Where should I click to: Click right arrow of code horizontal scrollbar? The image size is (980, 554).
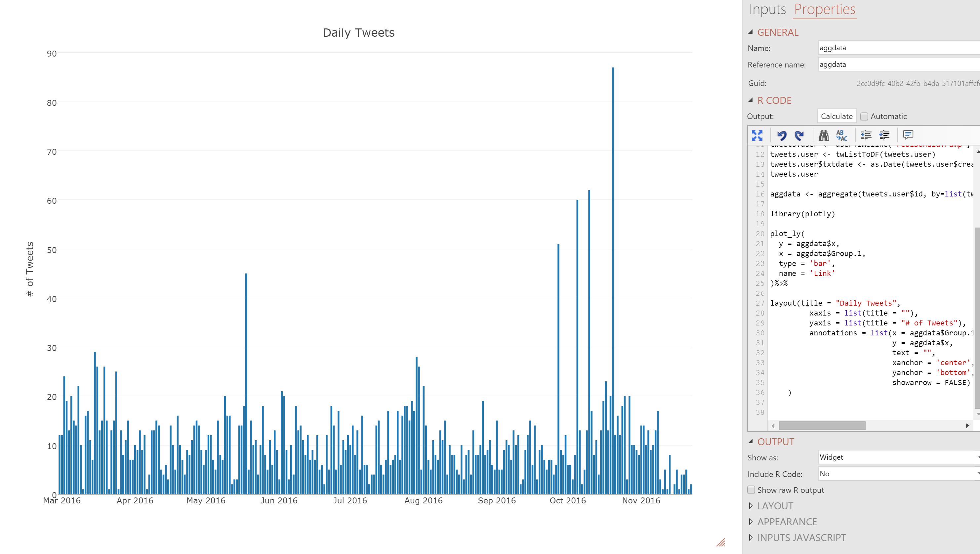pyautogui.click(x=967, y=425)
